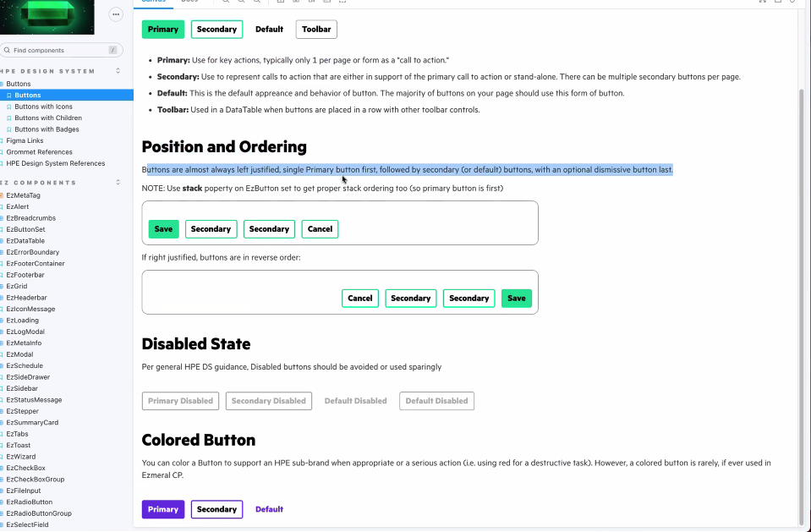This screenshot has height=532, width=811.
Task: Switch to the Docs tab
Action: (189, 2)
